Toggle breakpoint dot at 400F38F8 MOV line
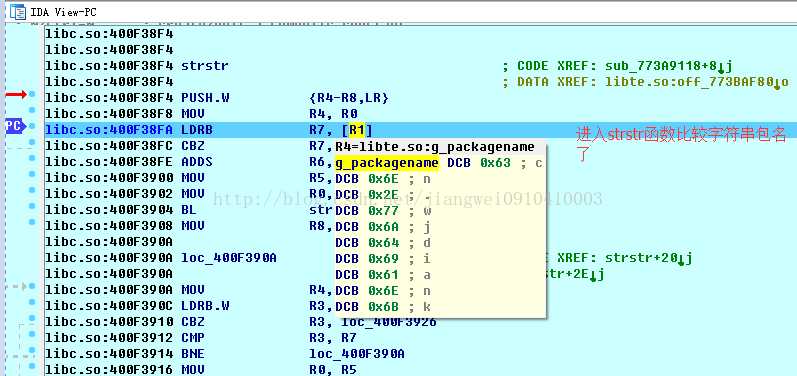 pos(32,110)
